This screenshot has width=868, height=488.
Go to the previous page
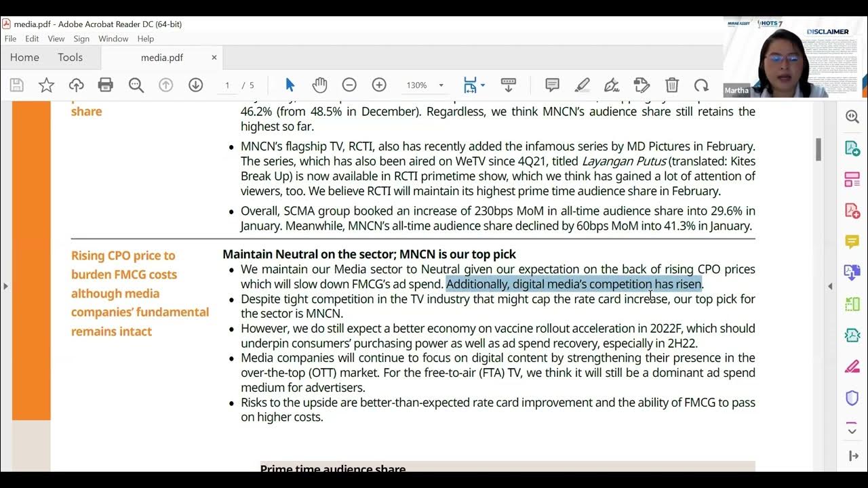tap(165, 85)
